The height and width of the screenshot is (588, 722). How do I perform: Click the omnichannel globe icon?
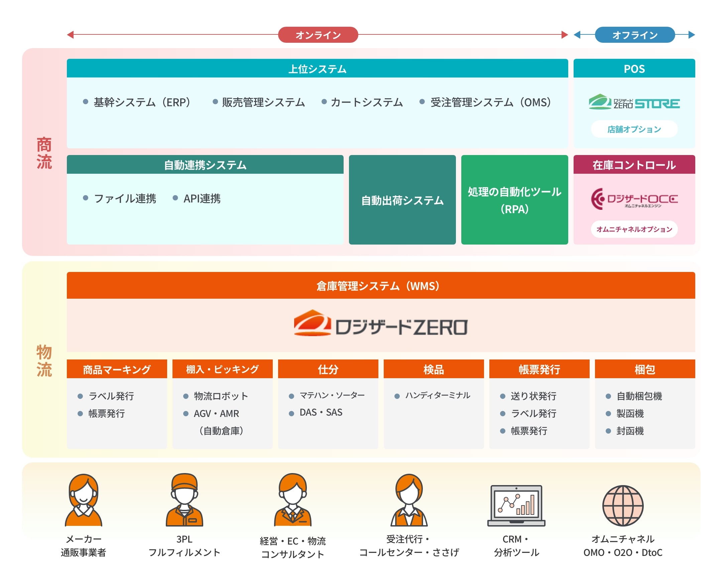pos(623,505)
